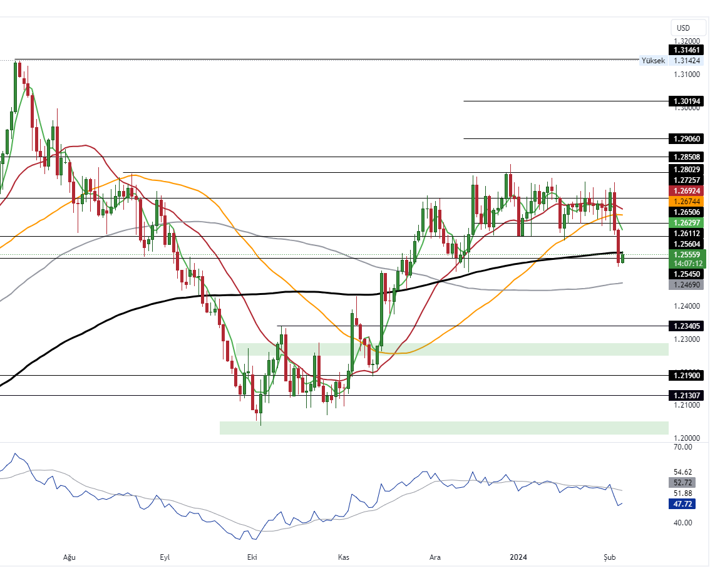The image size is (715, 588).
Task: Select the gray 1.24690 moving average label
Action: (x=686, y=285)
